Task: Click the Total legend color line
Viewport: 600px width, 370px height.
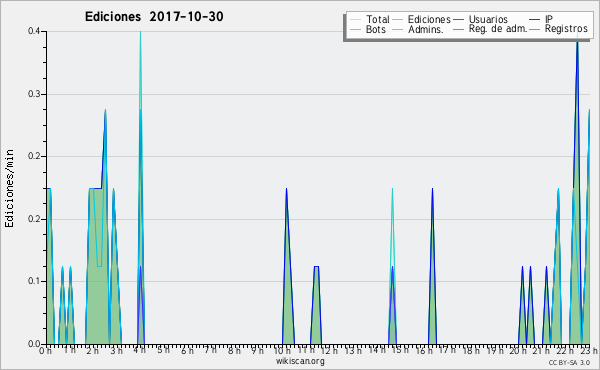Action: click(x=355, y=20)
